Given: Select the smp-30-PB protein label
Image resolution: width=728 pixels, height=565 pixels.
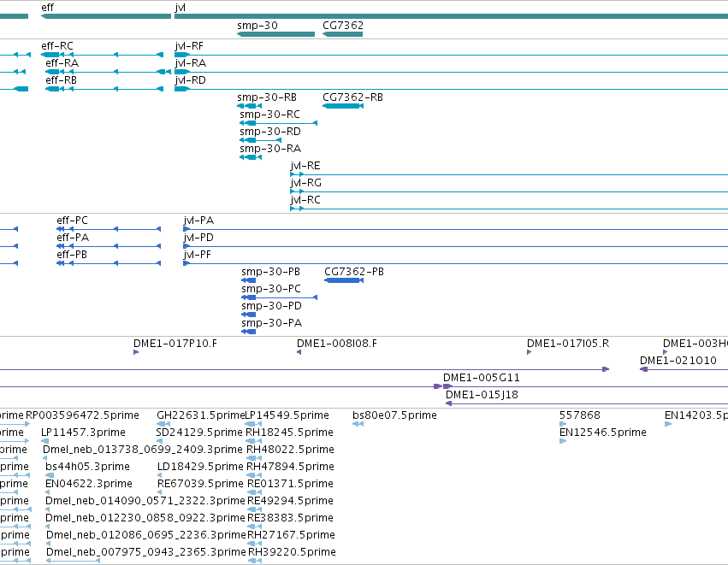Looking at the screenshot, I should pos(270,272).
